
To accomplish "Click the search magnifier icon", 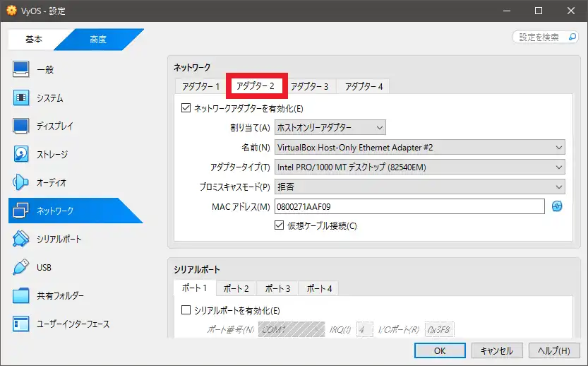I will click(x=572, y=37).
